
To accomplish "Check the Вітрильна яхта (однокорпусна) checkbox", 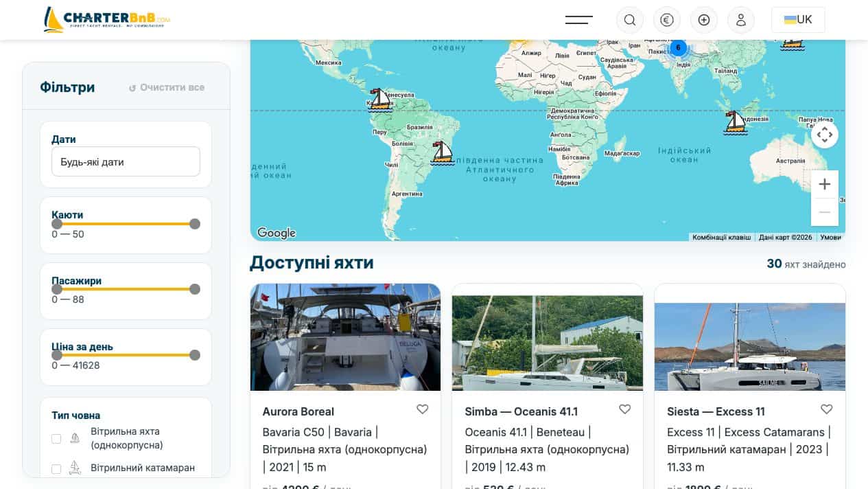I will coord(56,439).
